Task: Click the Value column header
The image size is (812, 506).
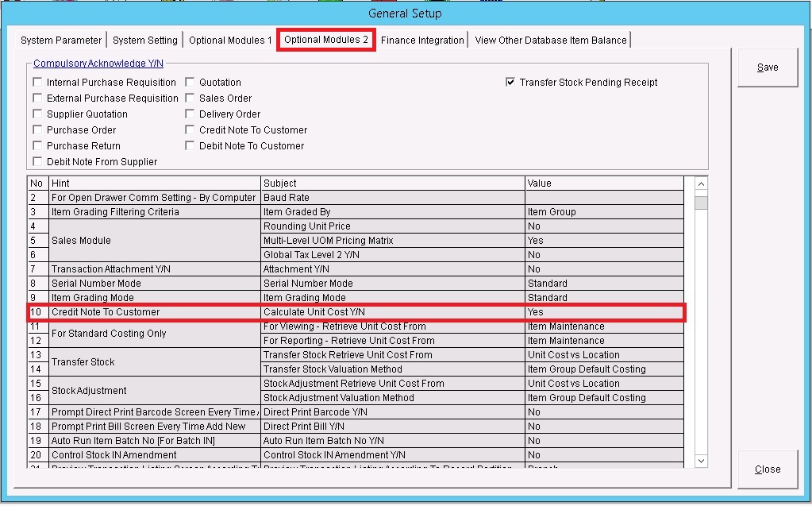Action: coord(603,183)
